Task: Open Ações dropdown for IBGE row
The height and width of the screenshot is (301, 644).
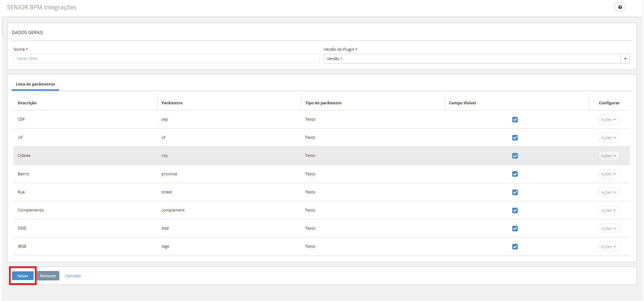Action: [609, 246]
